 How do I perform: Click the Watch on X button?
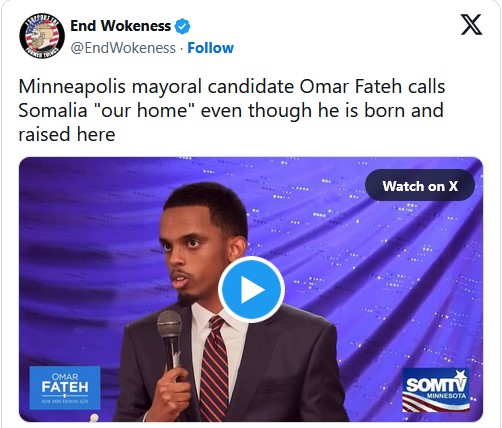420,186
